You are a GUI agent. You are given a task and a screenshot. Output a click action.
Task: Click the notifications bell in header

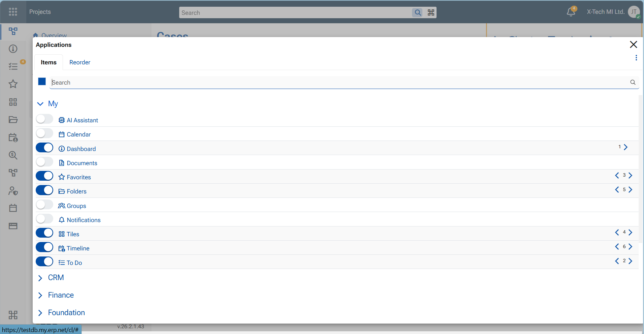(x=571, y=12)
